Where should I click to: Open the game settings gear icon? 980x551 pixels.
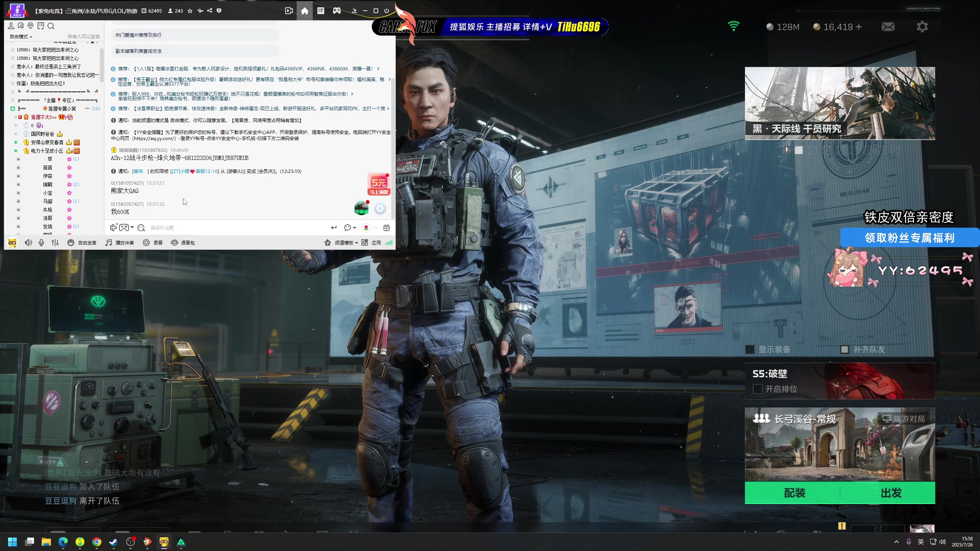pyautogui.click(x=922, y=27)
